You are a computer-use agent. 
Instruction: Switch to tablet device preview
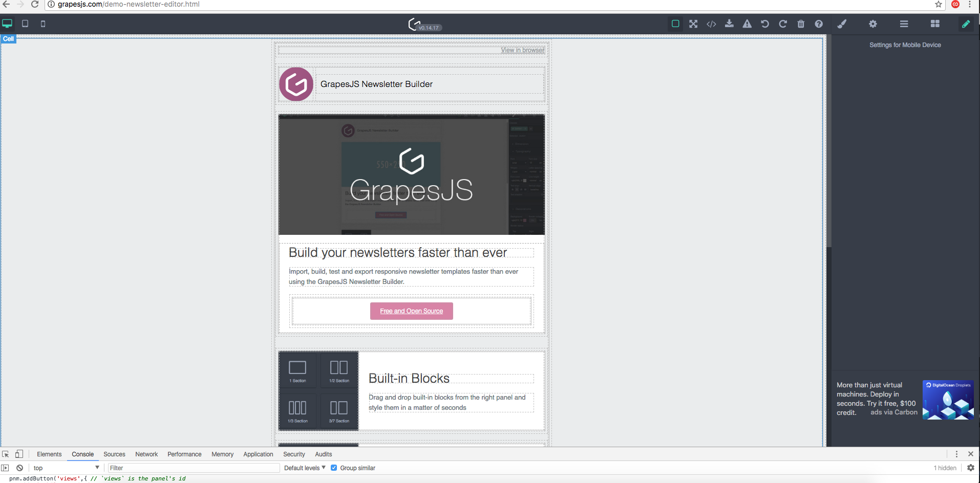click(25, 24)
